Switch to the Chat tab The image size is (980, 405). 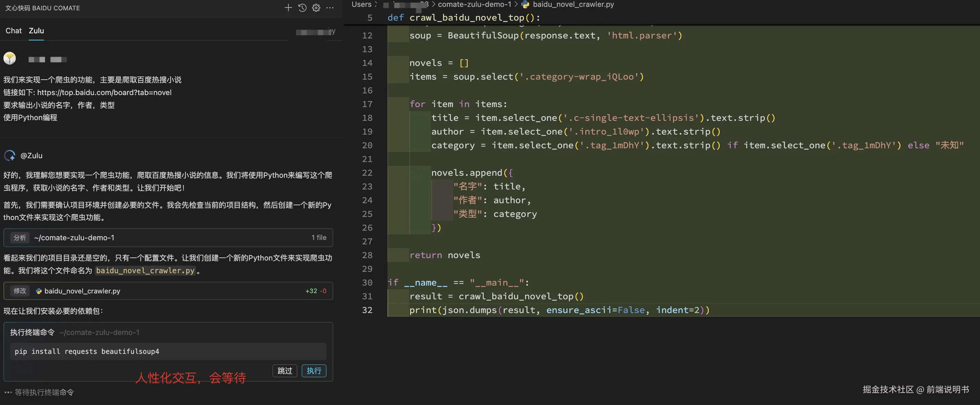tap(13, 31)
